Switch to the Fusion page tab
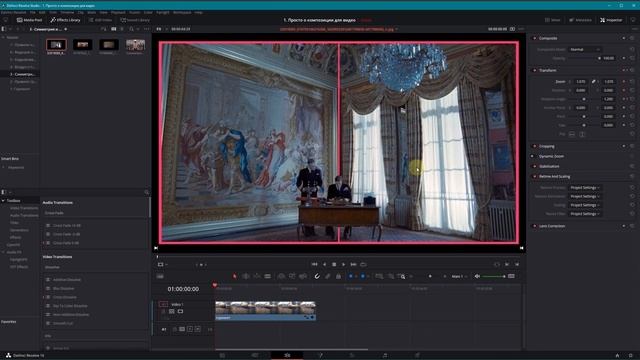 320,356
